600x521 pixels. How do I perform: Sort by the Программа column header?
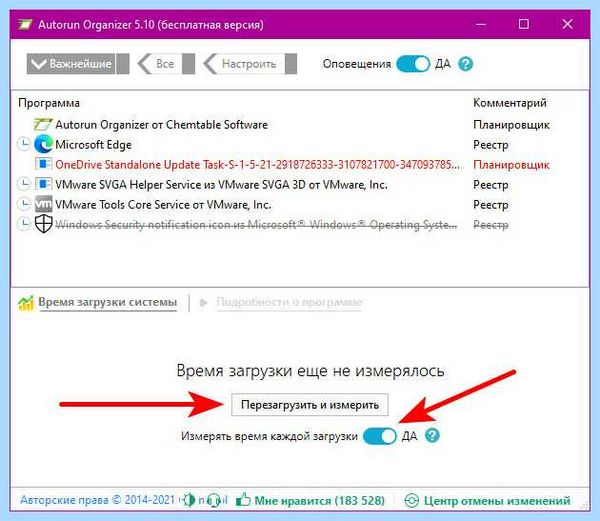[x=49, y=103]
